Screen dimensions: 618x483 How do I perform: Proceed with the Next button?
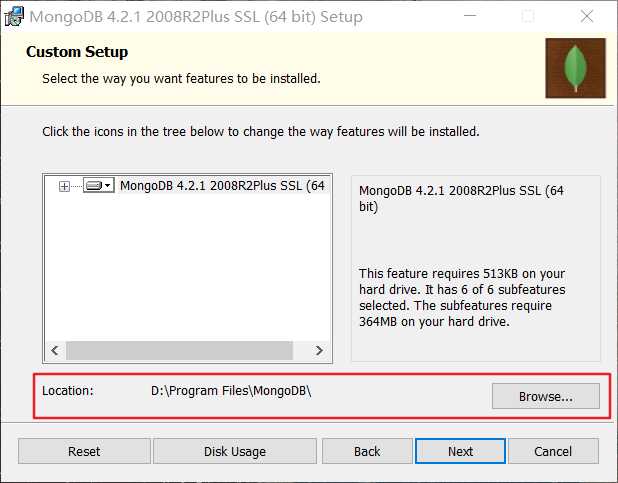[460, 451]
